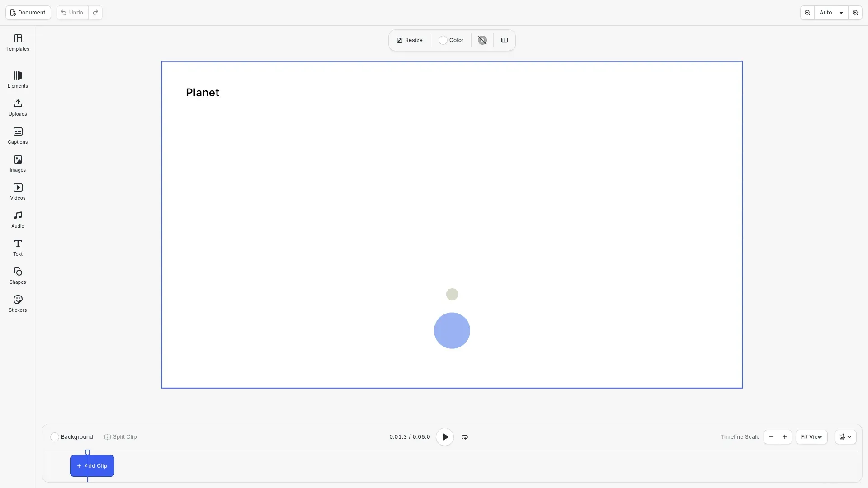Expand the timeline settings dropdown

pyautogui.click(x=845, y=437)
